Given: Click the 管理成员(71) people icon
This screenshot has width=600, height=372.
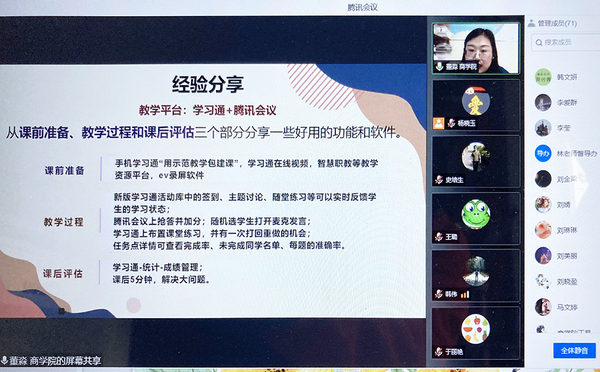Looking at the screenshot, I should [531, 23].
